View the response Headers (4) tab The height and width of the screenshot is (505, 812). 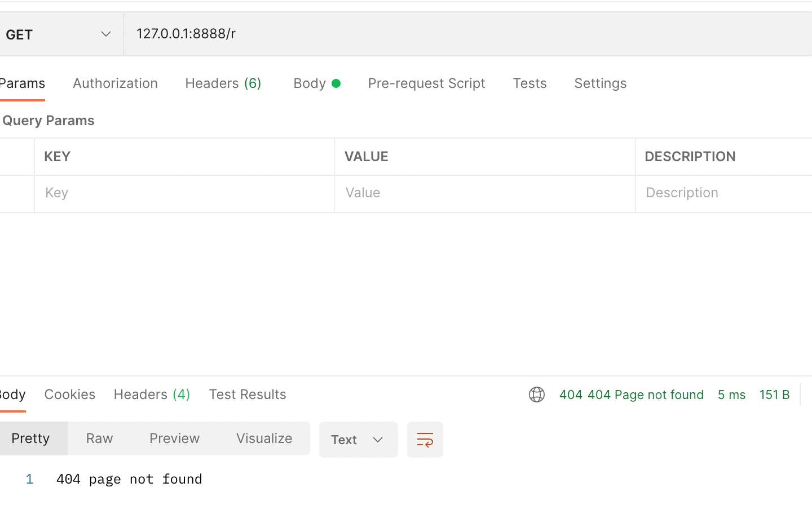[151, 394]
